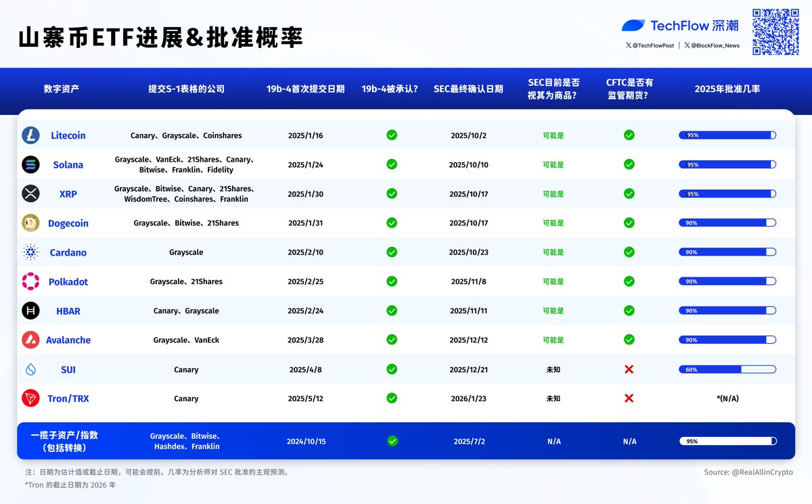Click the 19b-4 green checkmark in the Litecoin row
The image size is (812, 504).
[x=392, y=135]
